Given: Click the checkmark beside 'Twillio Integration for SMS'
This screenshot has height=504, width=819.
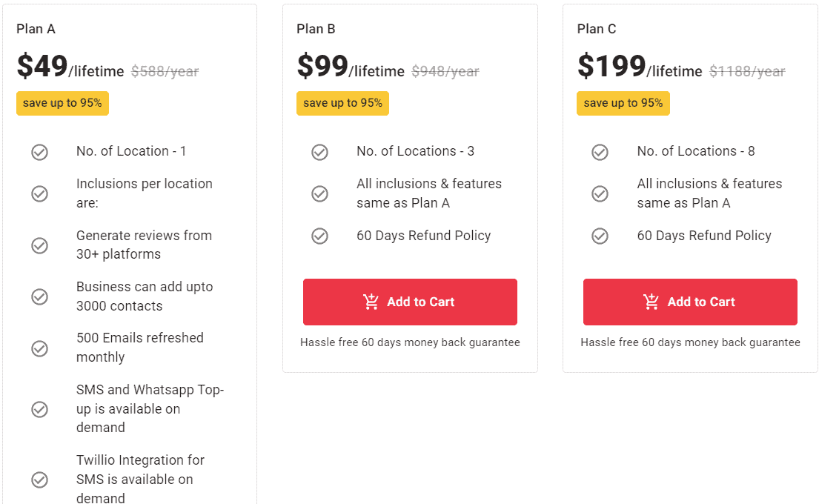Looking at the screenshot, I should (39, 479).
